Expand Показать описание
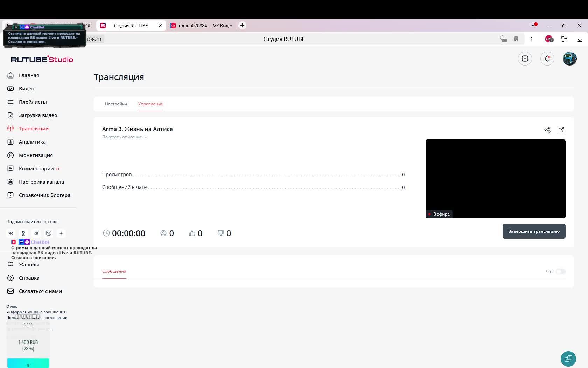Image resolution: width=588 pixels, height=368 pixels. [x=125, y=137]
